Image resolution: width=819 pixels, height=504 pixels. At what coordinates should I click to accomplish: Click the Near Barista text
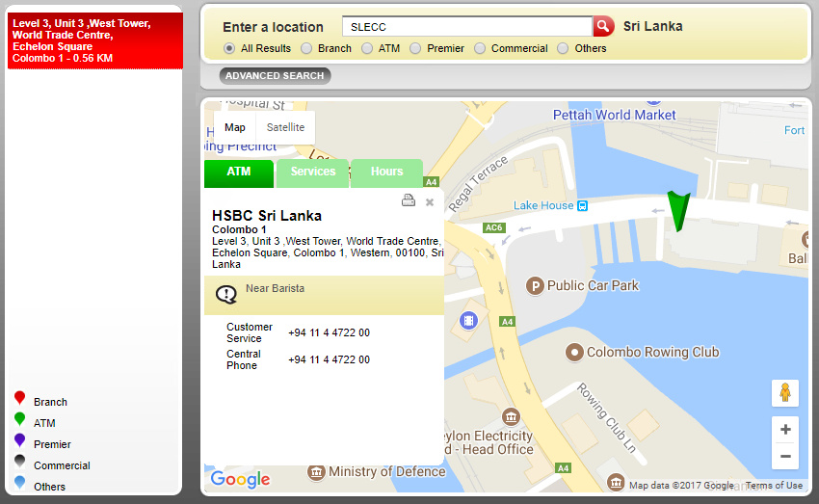point(276,288)
